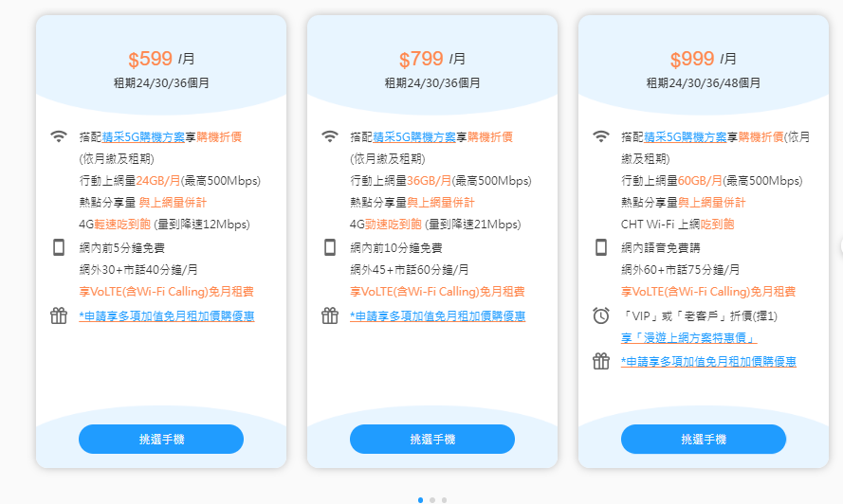
Task: Click the Wi-Fi icon in the $799 plan
Action: (330, 136)
